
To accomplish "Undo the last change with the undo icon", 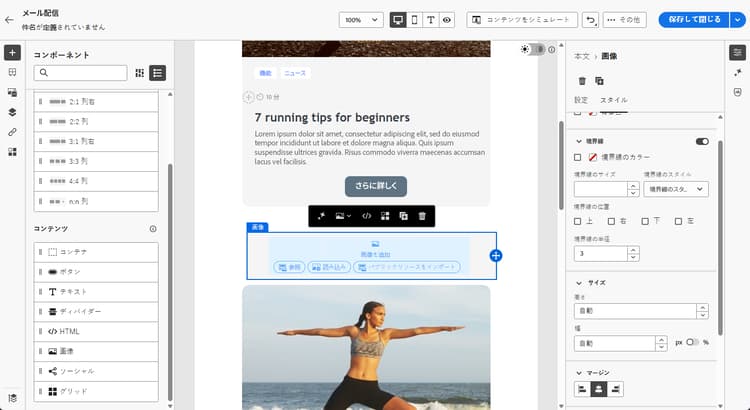I will tap(590, 20).
